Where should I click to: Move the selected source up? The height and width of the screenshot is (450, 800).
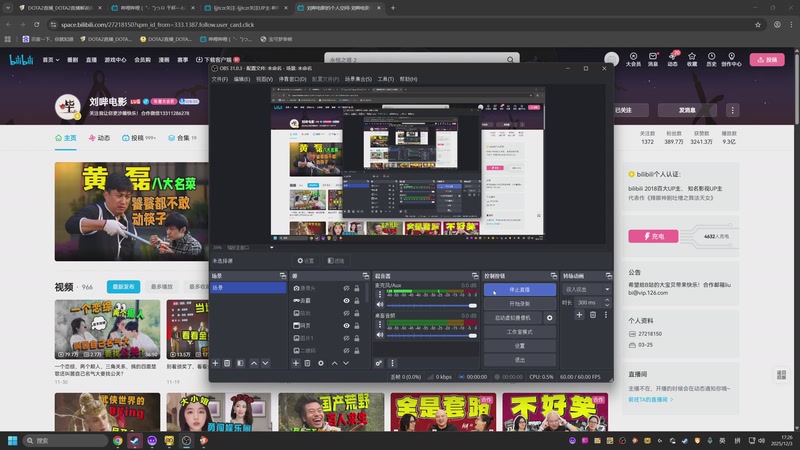(335, 363)
